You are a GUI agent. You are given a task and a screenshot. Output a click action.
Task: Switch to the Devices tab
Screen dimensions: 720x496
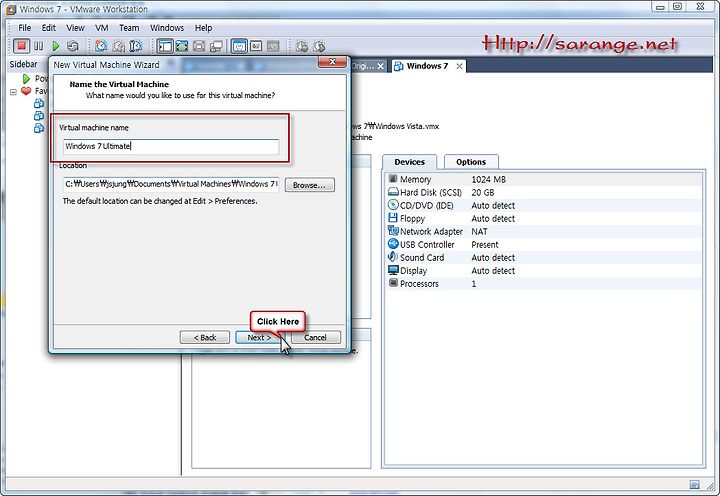click(410, 162)
